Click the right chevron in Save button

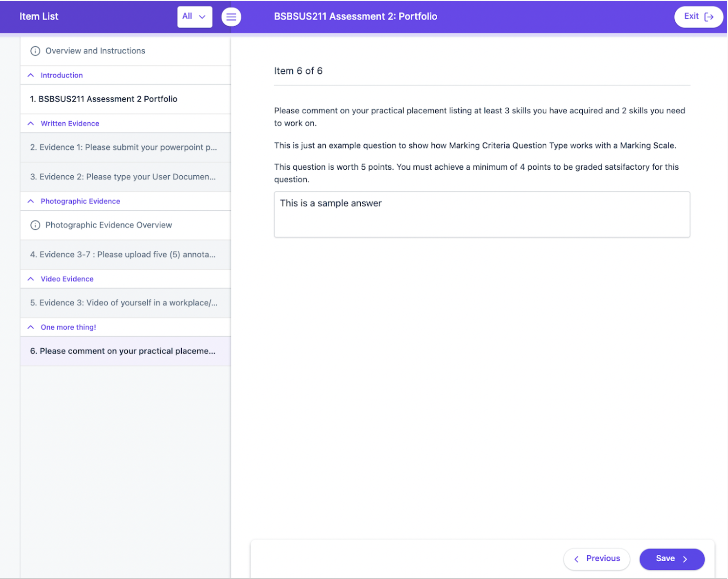(685, 559)
